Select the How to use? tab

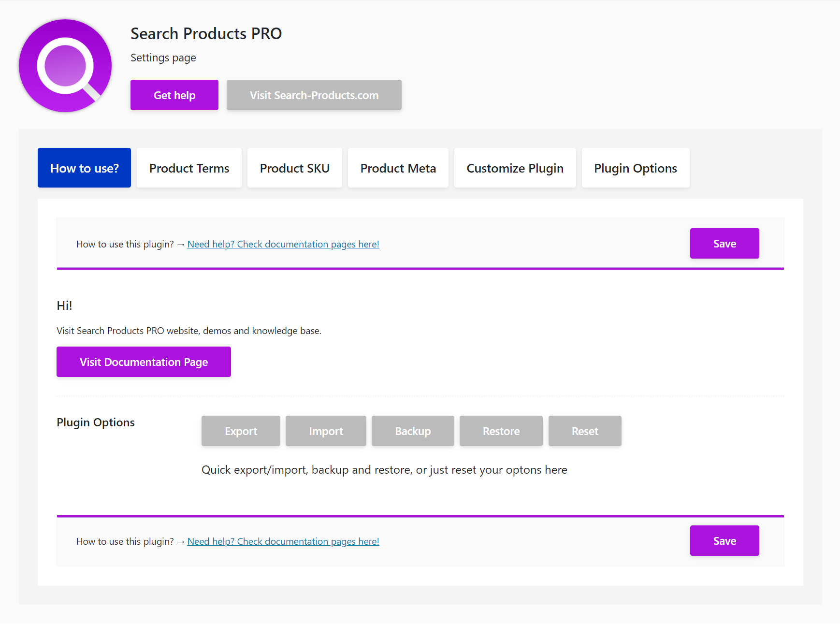pos(84,168)
